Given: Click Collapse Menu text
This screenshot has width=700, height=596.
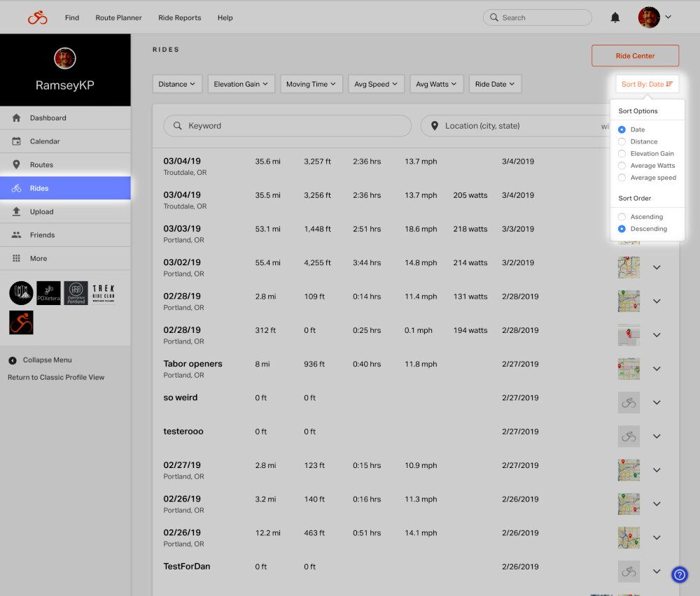Looking at the screenshot, I should pyautogui.click(x=48, y=360).
